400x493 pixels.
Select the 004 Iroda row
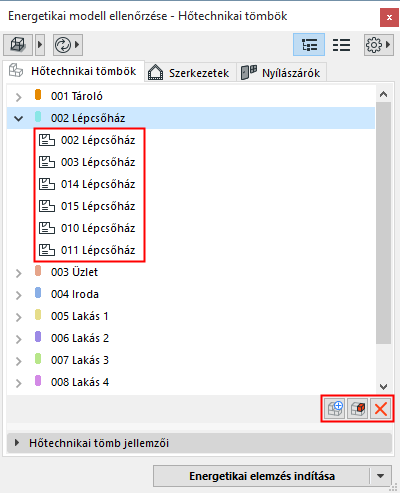click(191, 294)
